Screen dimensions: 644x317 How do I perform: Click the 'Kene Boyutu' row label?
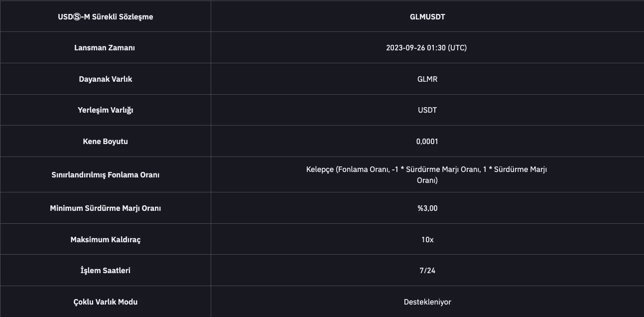[106, 142]
